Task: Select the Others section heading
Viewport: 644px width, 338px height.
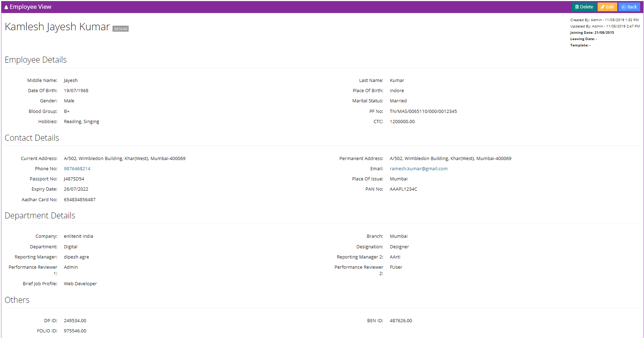Action: click(x=17, y=300)
